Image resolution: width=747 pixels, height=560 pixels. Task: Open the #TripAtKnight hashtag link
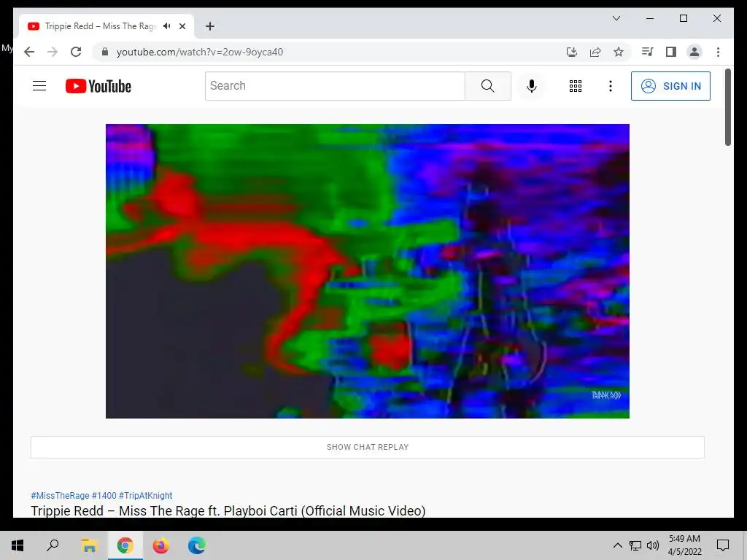[x=145, y=495]
